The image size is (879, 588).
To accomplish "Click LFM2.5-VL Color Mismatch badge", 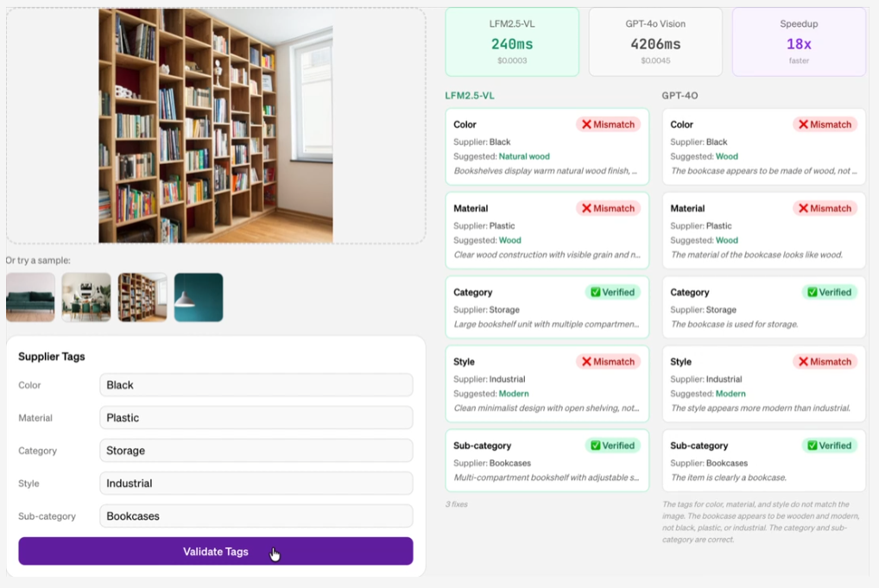I will 609,124.
